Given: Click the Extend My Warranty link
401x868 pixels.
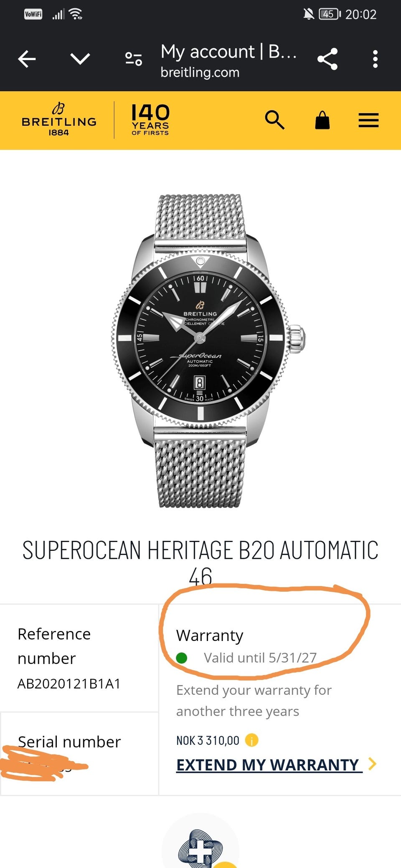Looking at the screenshot, I should pos(268,765).
